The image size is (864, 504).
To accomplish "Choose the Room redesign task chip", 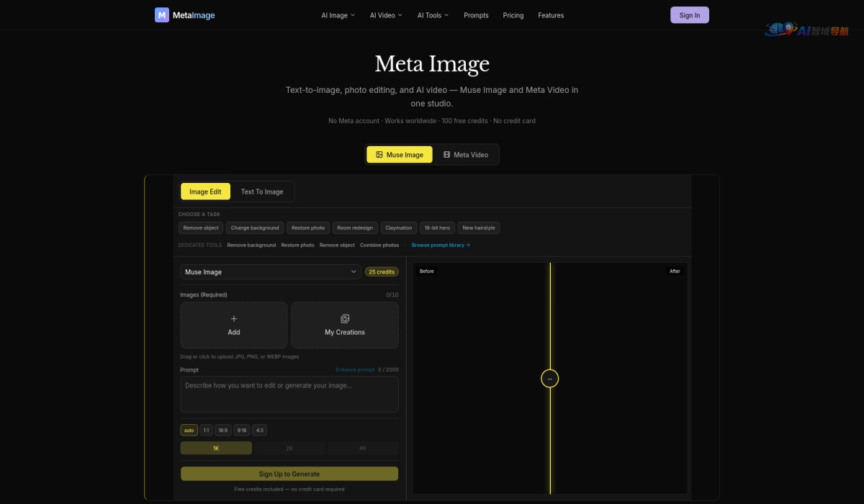I will click(x=355, y=228).
